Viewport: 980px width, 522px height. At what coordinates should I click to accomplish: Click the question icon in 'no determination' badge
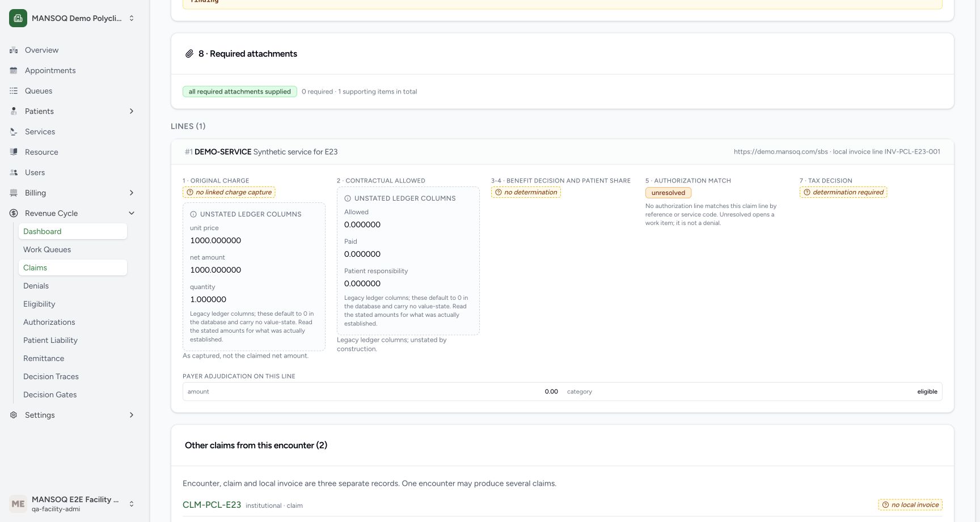click(x=499, y=192)
